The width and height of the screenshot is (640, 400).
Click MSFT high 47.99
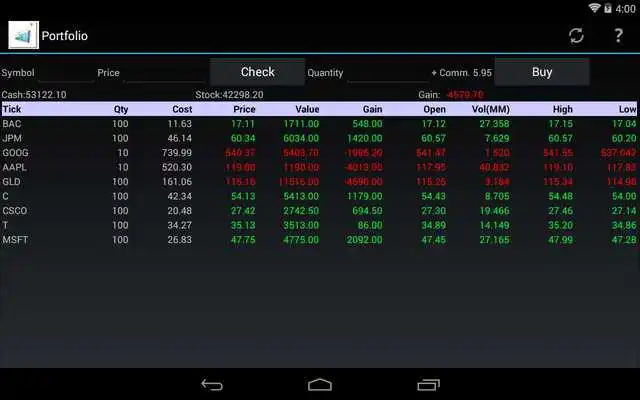[560, 240]
